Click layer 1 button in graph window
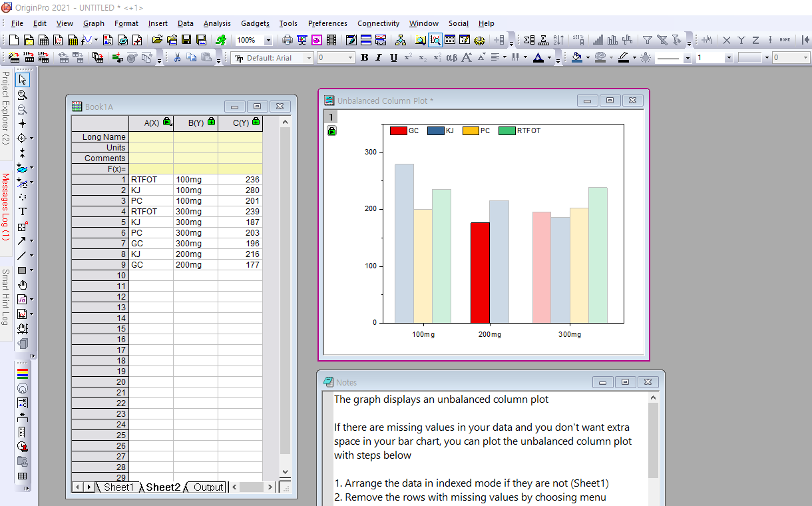The height and width of the screenshot is (506, 812). coord(331,117)
